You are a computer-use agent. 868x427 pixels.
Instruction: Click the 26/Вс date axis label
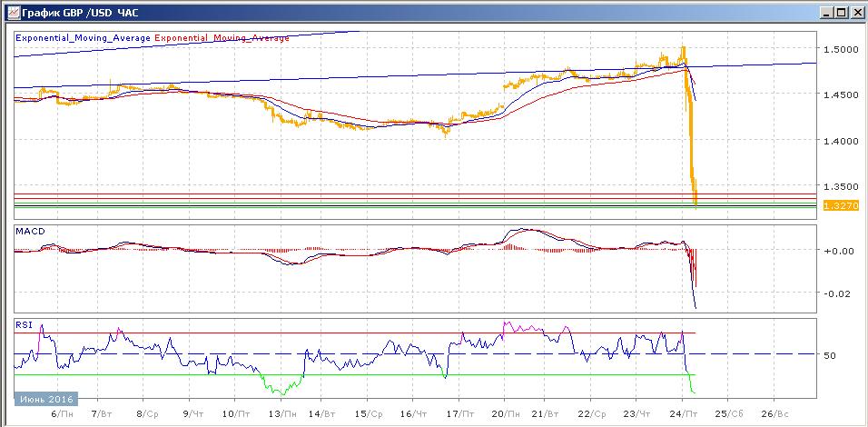pos(778,414)
